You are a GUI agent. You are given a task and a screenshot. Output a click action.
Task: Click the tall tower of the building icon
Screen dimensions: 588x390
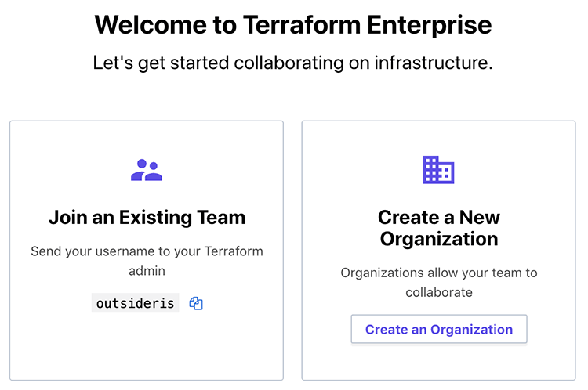click(x=430, y=170)
